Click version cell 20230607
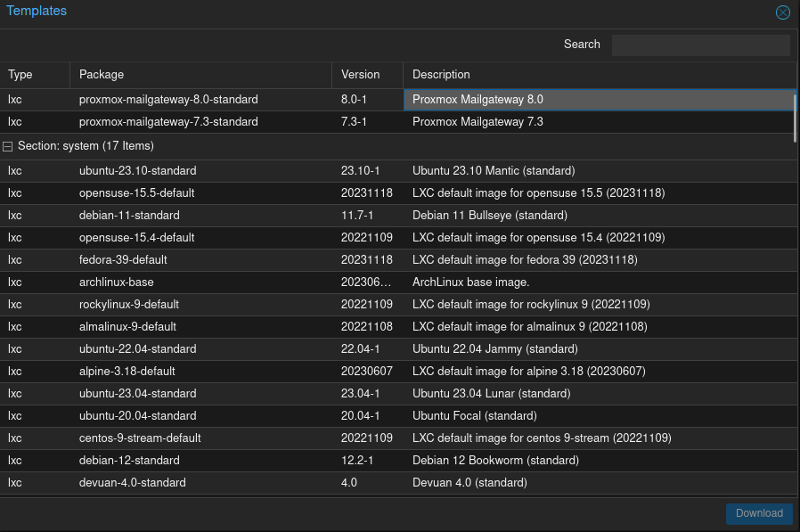Image resolution: width=800 pixels, height=532 pixels. pos(367,372)
